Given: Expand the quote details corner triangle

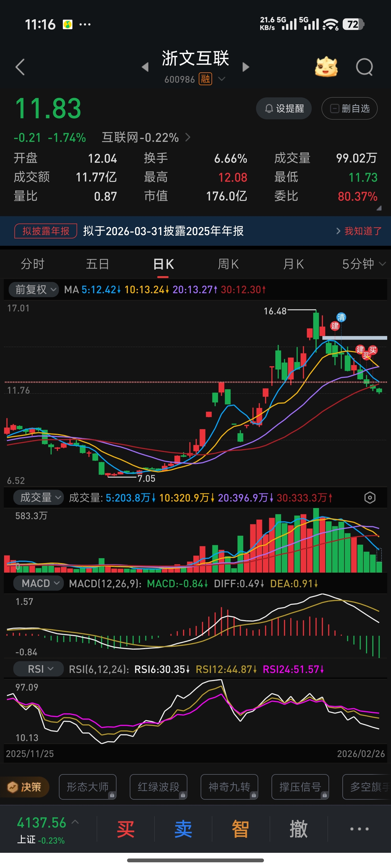Looking at the screenshot, I should point(379,208).
